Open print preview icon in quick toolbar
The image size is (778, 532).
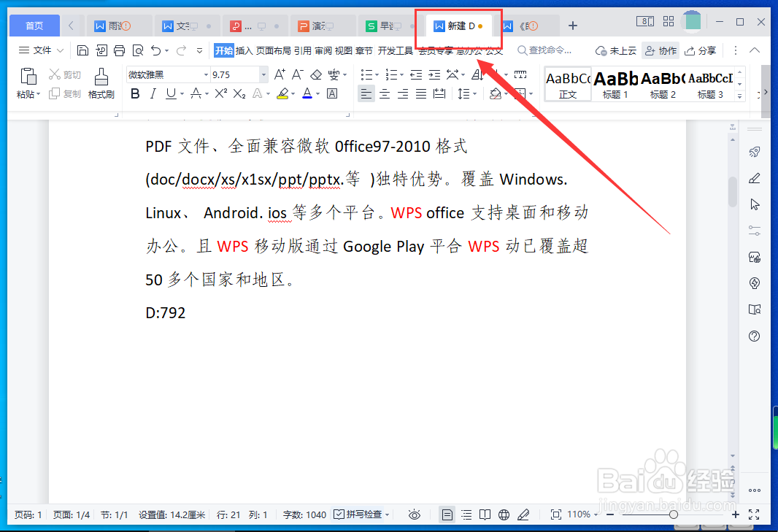[137, 50]
